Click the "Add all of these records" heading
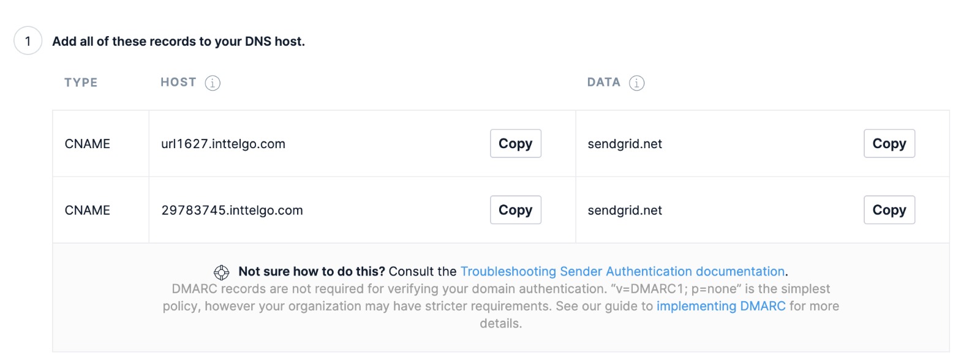 (178, 41)
